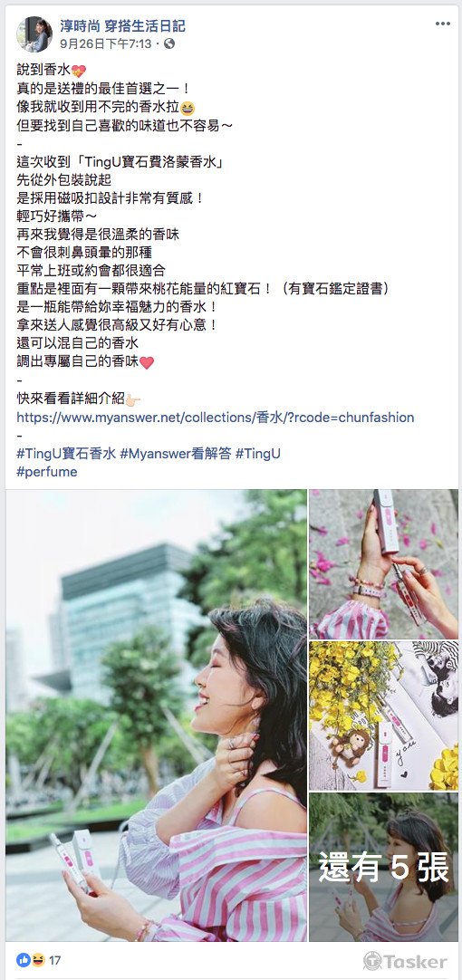This screenshot has width=462, height=980.
Task: Select the #TingU hashtag
Action: 257,454
